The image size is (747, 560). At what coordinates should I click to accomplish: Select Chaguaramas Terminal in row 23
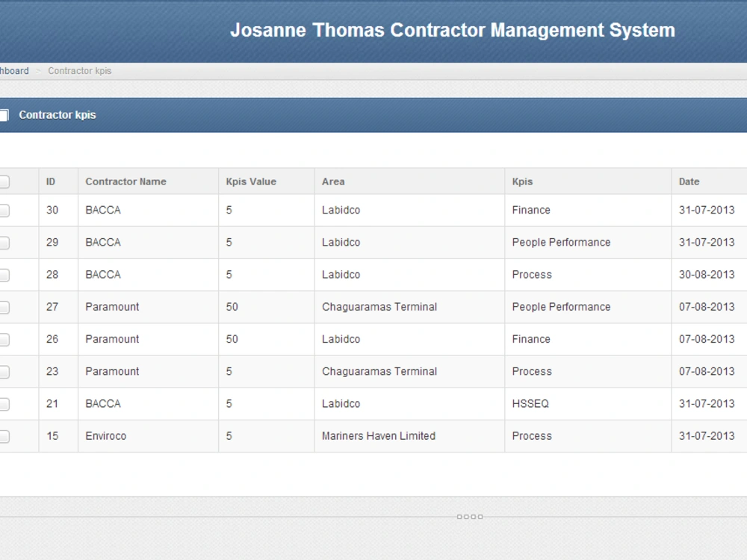click(x=379, y=371)
